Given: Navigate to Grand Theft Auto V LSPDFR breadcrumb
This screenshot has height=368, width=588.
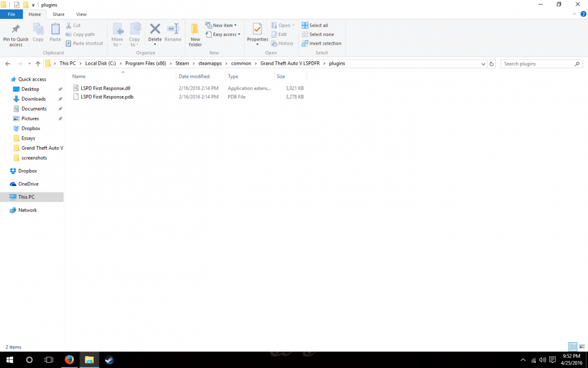Looking at the screenshot, I should click(290, 64).
